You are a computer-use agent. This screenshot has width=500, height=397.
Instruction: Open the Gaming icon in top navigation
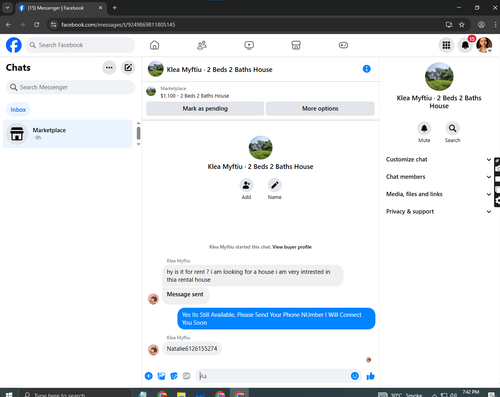(x=343, y=45)
